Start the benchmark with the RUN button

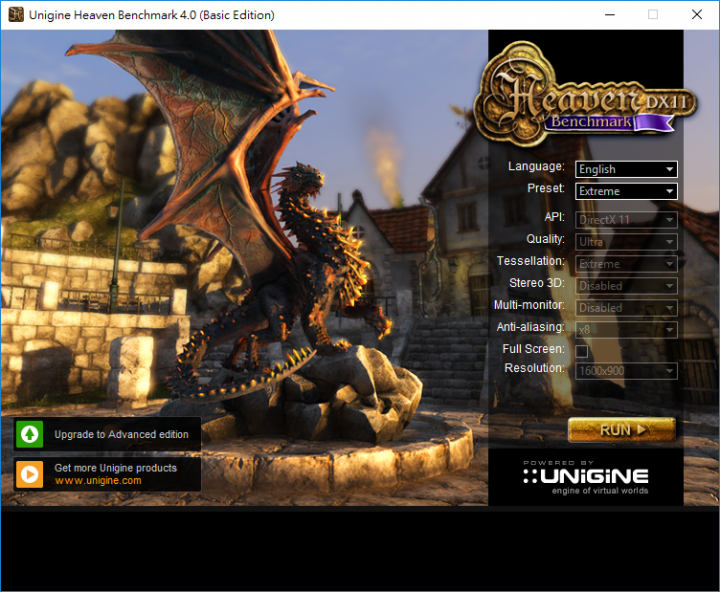tap(622, 430)
